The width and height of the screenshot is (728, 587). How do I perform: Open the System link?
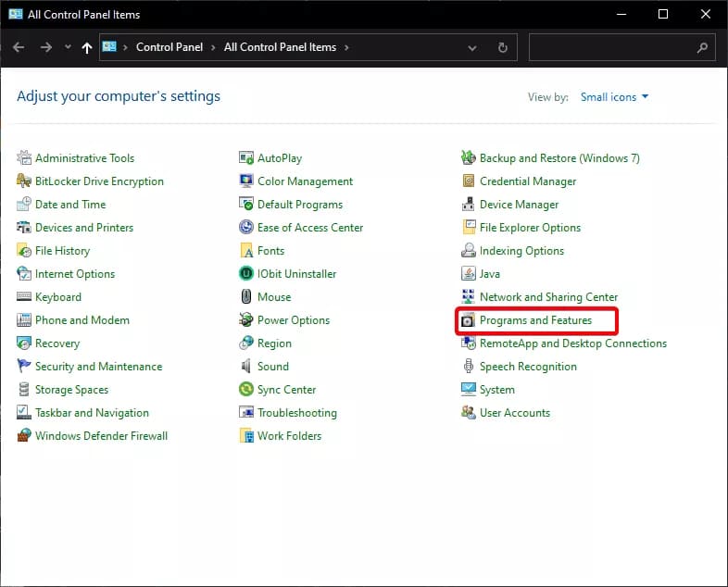496,389
